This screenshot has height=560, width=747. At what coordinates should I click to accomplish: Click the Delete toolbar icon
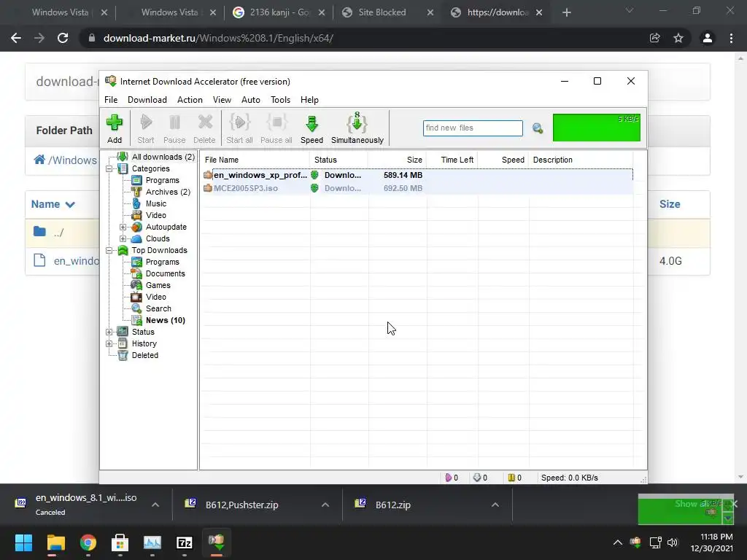pos(204,128)
